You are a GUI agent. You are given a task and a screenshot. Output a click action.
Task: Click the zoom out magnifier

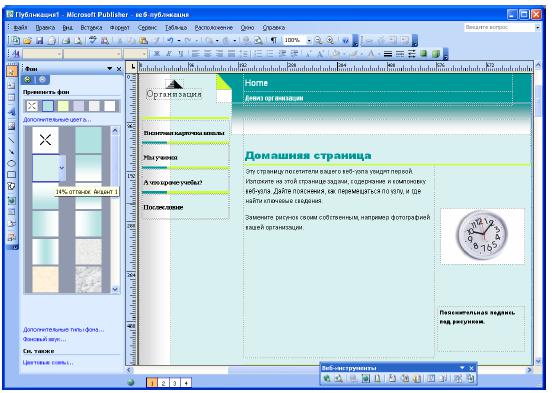pos(318,40)
